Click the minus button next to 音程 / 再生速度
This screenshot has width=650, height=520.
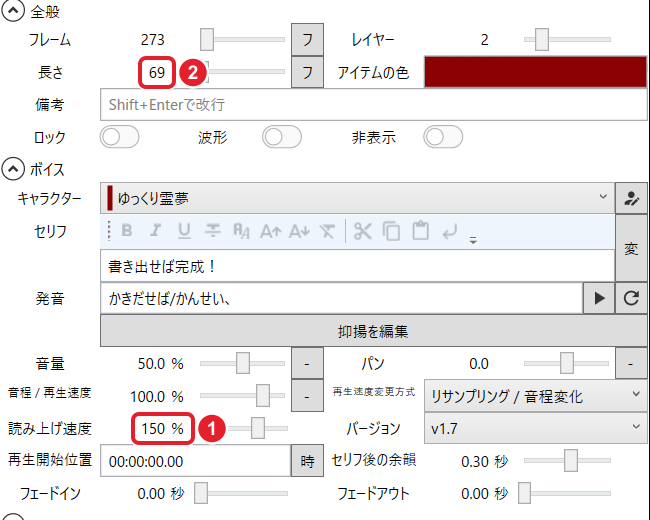click(x=307, y=396)
